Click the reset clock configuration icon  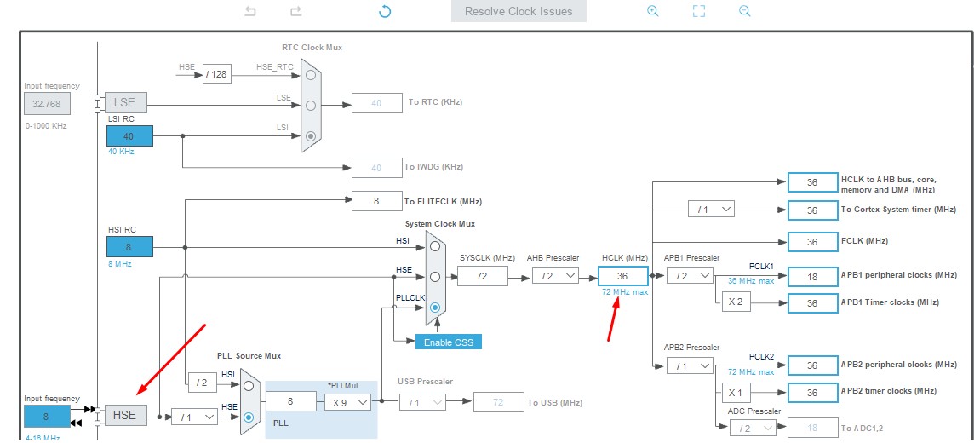[x=385, y=11]
